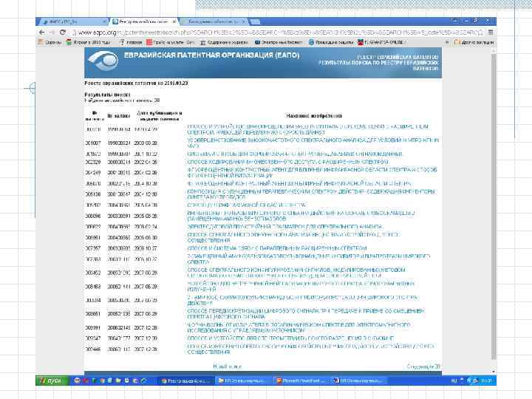Reload the page with the refresh icon
The height and width of the screenshot is (399, 532).
(x=63, y=33)
